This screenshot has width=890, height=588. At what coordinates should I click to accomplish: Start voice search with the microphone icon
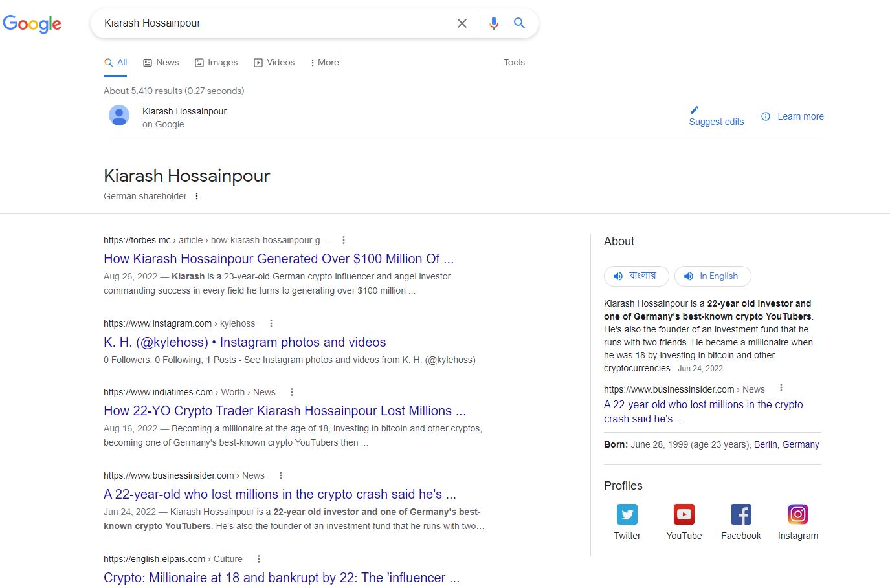click(x=494, y=23)
